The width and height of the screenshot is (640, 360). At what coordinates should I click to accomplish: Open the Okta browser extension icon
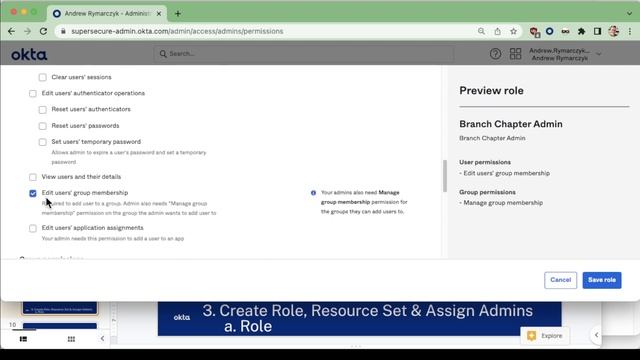pyautogui.click(x=549, y=31)
